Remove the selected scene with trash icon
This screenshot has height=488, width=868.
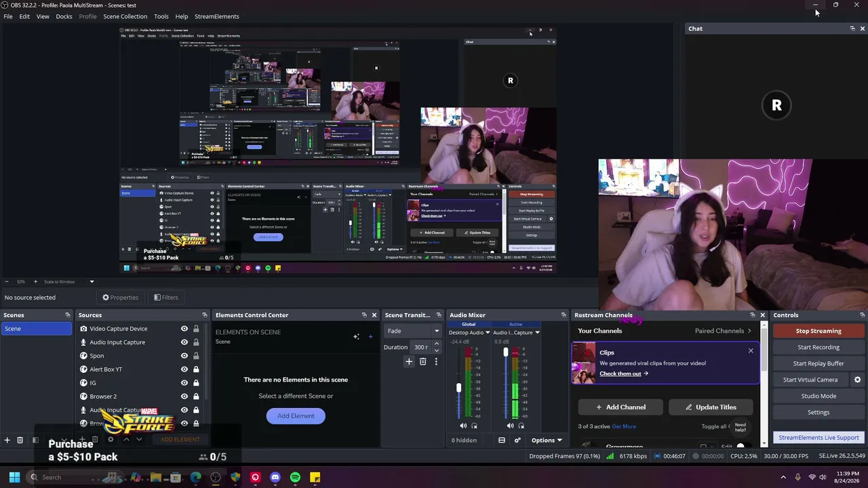coord(20,440)
